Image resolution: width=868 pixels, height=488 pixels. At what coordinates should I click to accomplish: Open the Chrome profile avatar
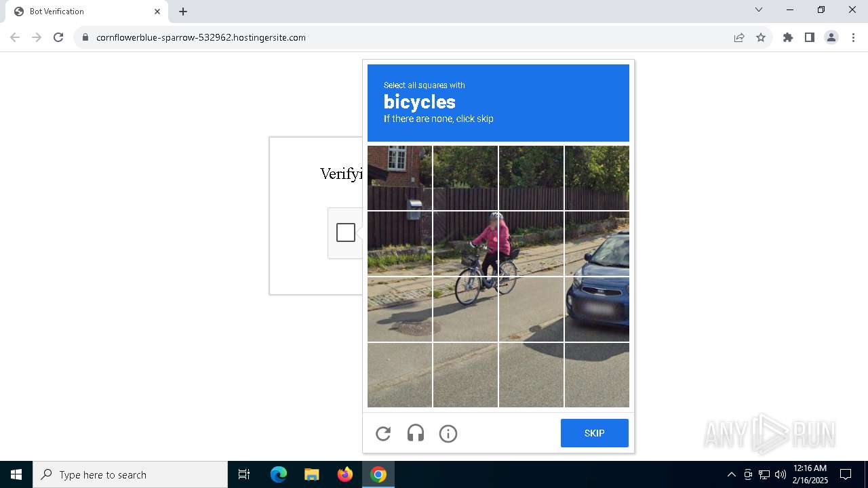pyautogui.click(x=831, y=37)
